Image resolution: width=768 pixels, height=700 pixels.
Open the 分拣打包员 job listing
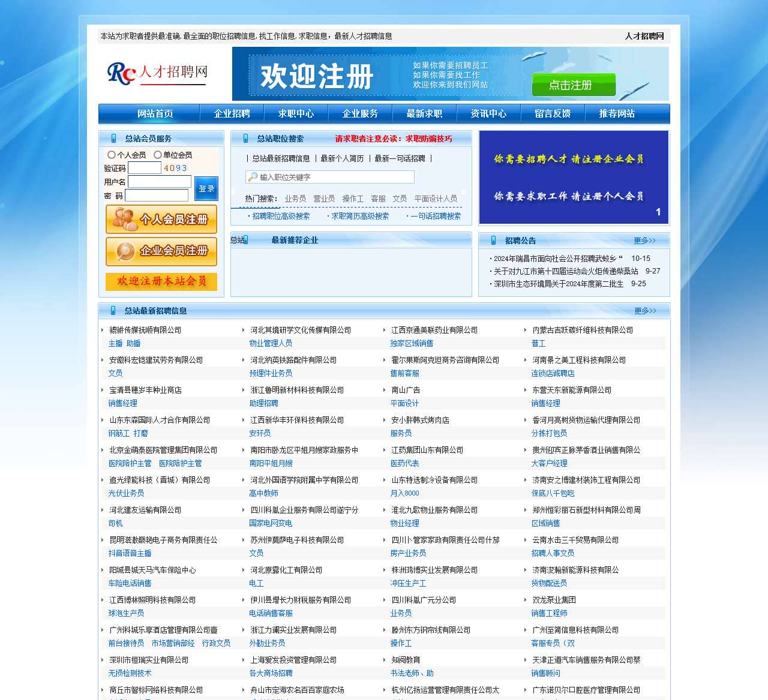click(x=549, y=433)
